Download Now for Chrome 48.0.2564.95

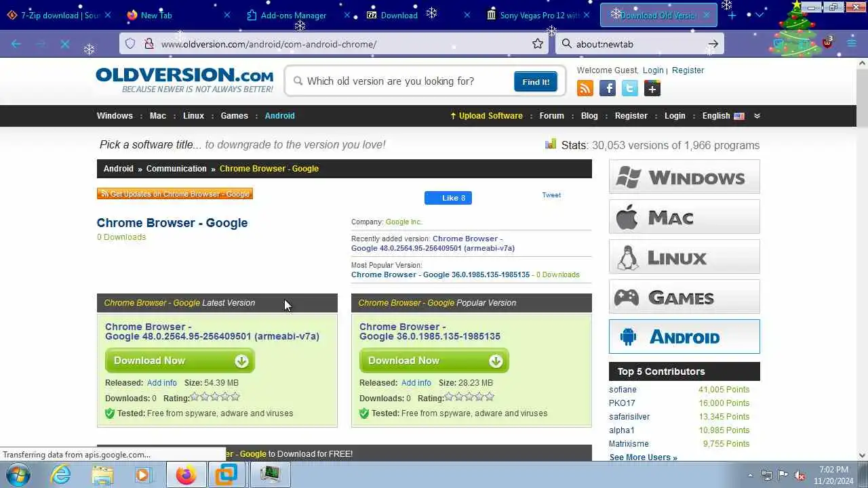180,361
